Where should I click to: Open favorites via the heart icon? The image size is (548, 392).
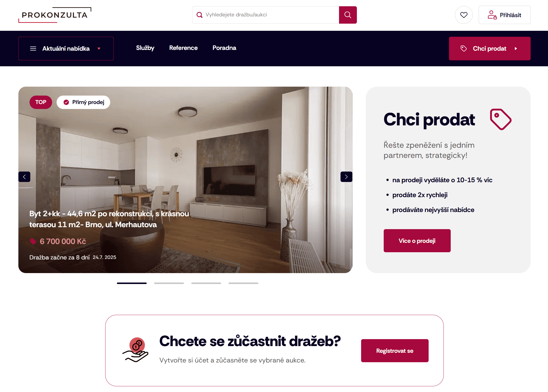pyautogui.click(x=464, y=15)
